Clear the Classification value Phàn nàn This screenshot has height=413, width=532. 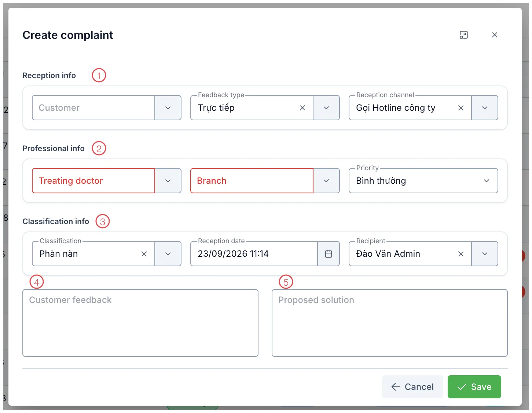click(144, 254)
